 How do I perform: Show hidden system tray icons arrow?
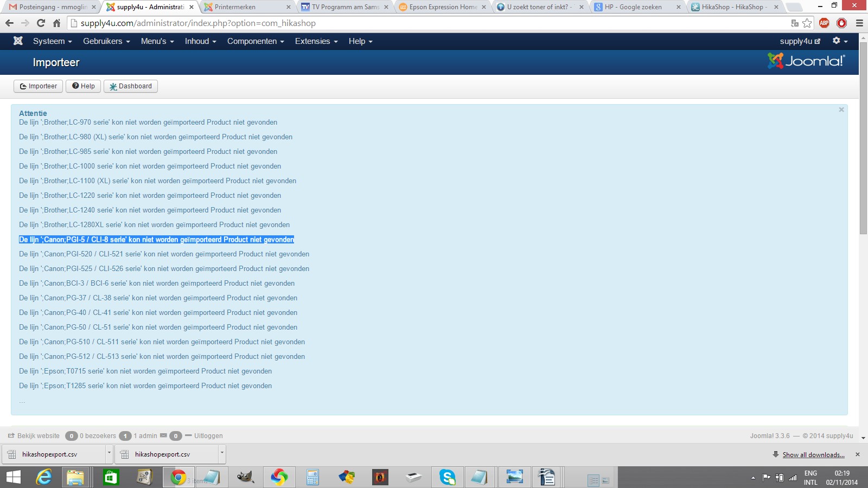[753, 478]
